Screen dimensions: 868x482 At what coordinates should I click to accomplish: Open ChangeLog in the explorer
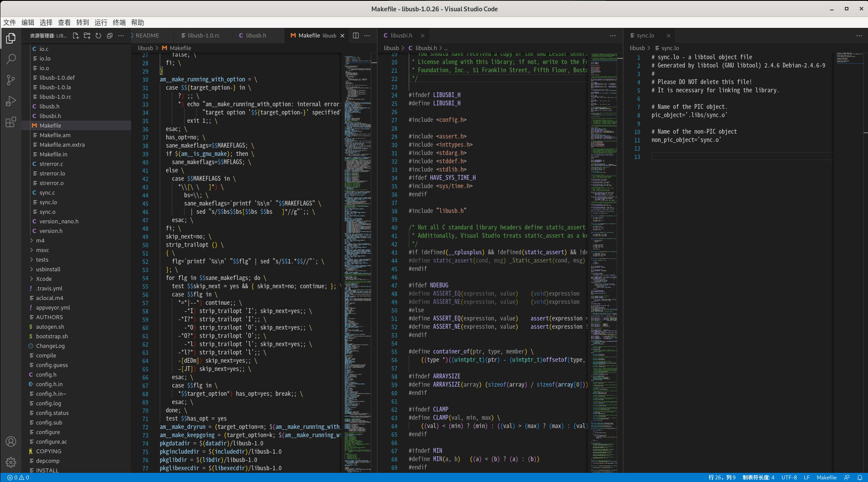point(76,346)
